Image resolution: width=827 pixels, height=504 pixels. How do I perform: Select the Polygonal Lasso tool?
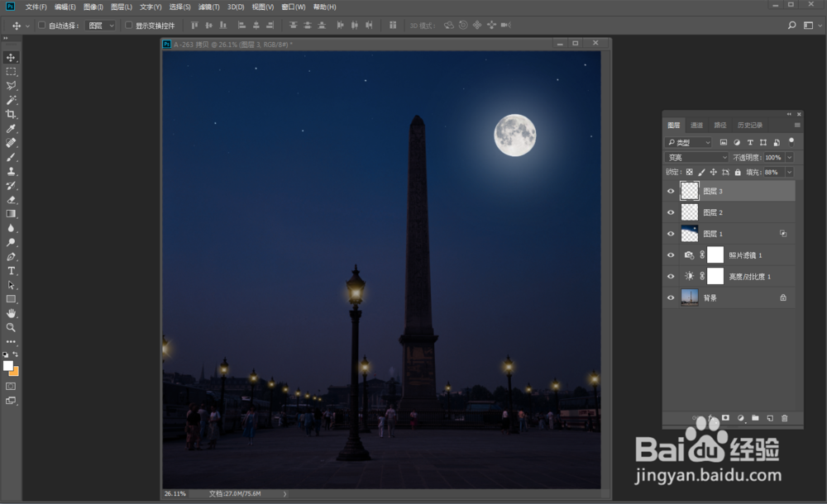point(11,86)
